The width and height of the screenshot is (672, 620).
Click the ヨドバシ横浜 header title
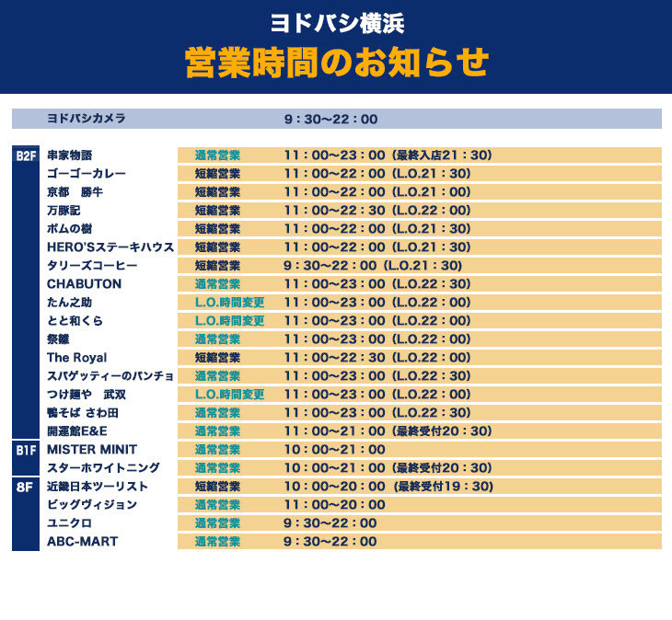[x=337, y=24]
